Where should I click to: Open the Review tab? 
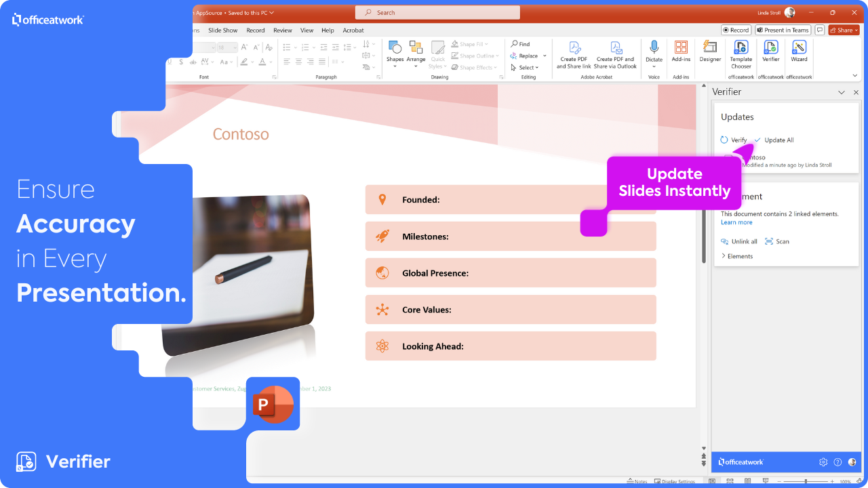pyautogui.click(x=283, y=30)
